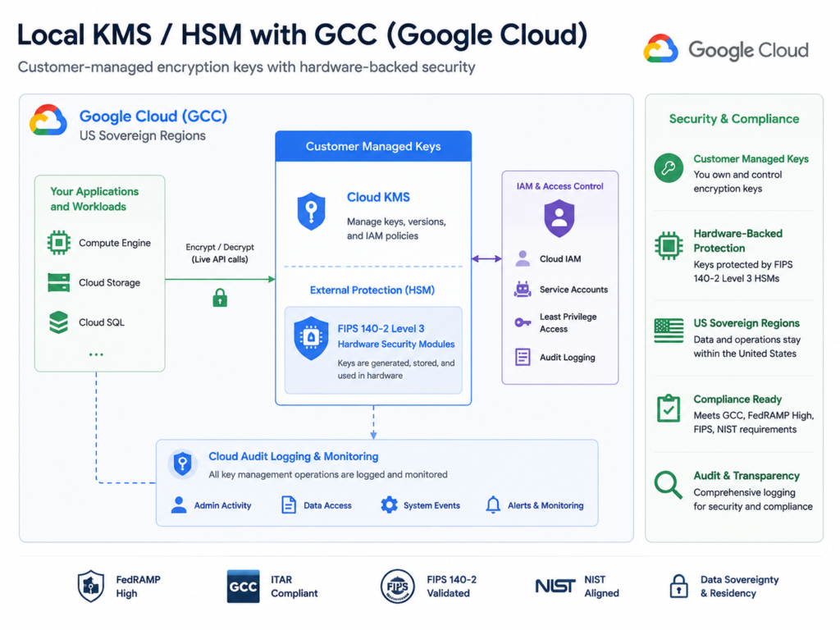This screenshot has width=840, height=630.
Task: Select the Audit Logging document icon
Action: (x=523, y=357)
